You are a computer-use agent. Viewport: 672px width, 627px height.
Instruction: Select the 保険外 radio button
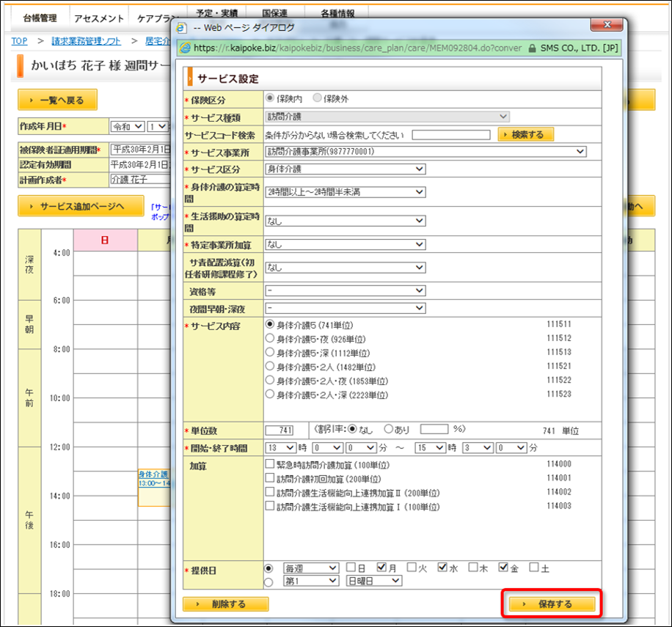point(317,98)
